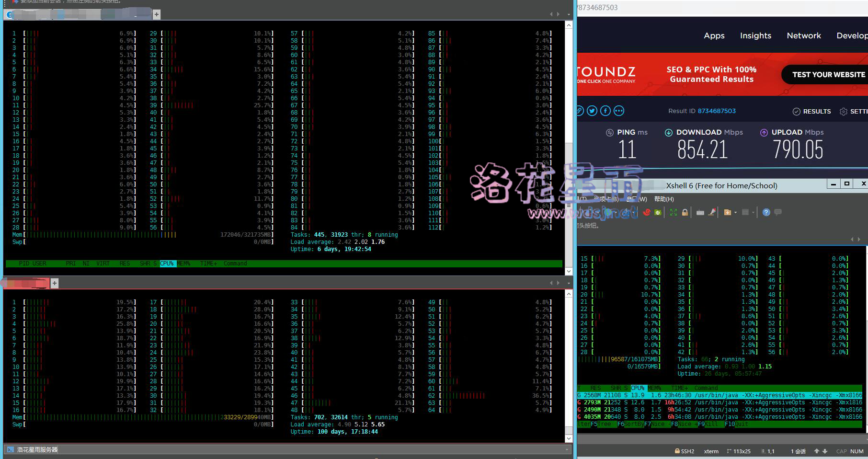
Task: Add new tab in top terminal pane
Action: [157, 14]
